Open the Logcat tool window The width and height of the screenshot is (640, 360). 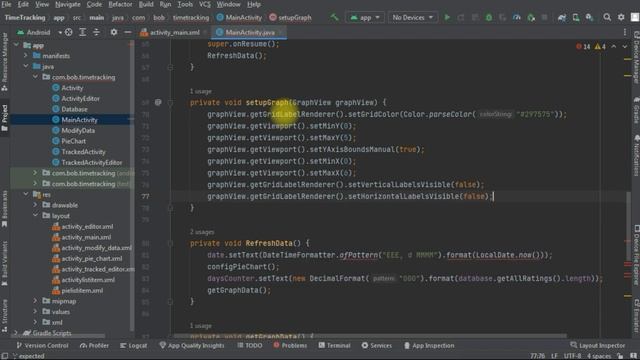click(x=133, y=345)
